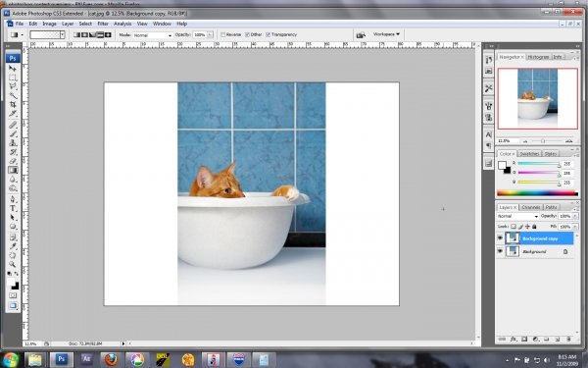
Task: Choose the linear gradient style
Action: click(76, 35)
